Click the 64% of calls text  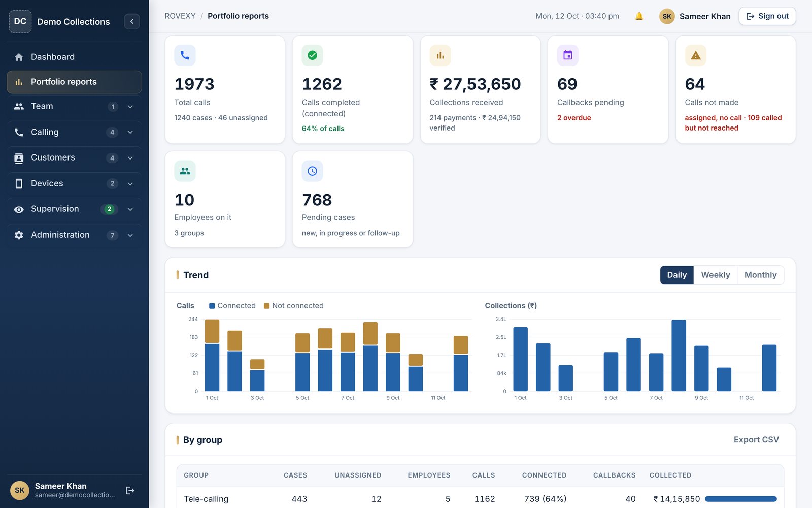click(323, 129)
